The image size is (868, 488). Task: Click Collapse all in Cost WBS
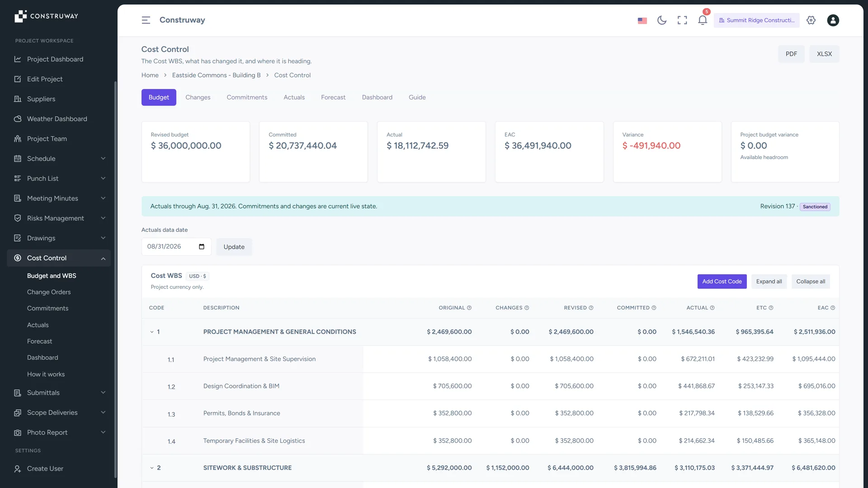[x=811, y=282]
